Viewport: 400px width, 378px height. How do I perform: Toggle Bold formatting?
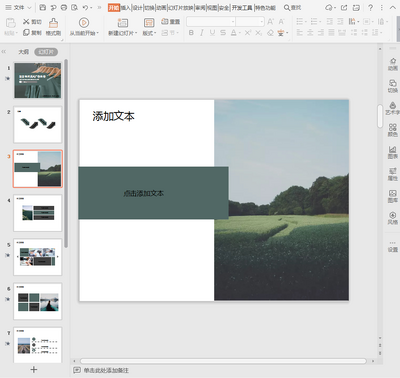(x=191, y=33)
